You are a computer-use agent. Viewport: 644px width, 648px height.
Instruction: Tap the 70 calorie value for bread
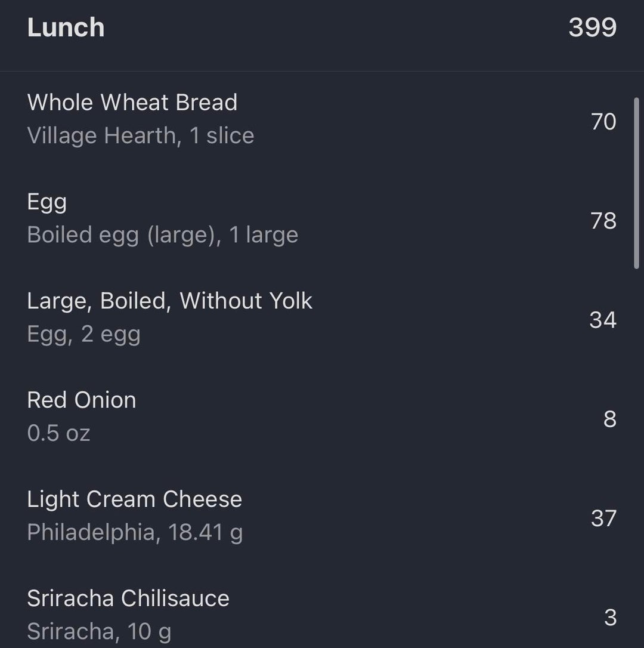[x=603, y=122]
